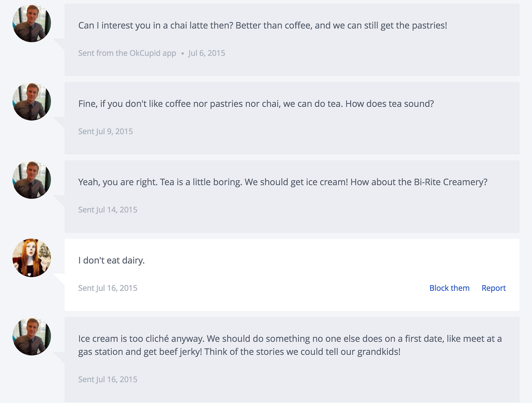Click the 'Sent from the OkCupid app' label
Screen dimensions: 532x403
[x=127, y=53]
